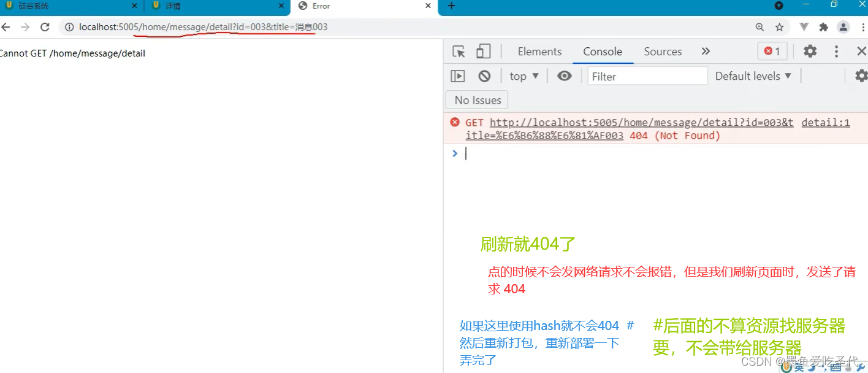View site information icon in address bar
The height and width of the screenshot is (373, 868).
[69, 27]
